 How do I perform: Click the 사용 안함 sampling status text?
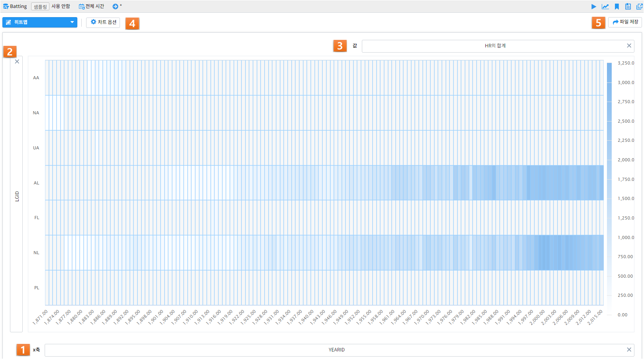61,6
